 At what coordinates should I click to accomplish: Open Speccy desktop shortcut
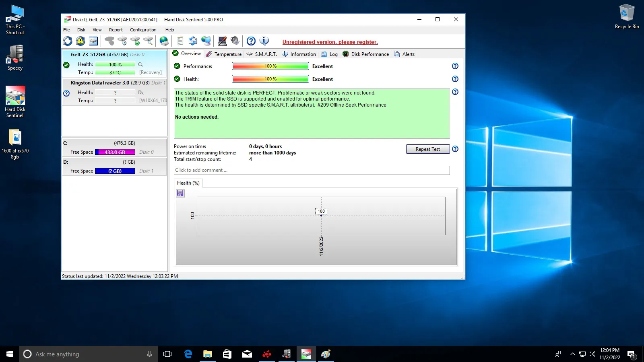pos(15,58)
